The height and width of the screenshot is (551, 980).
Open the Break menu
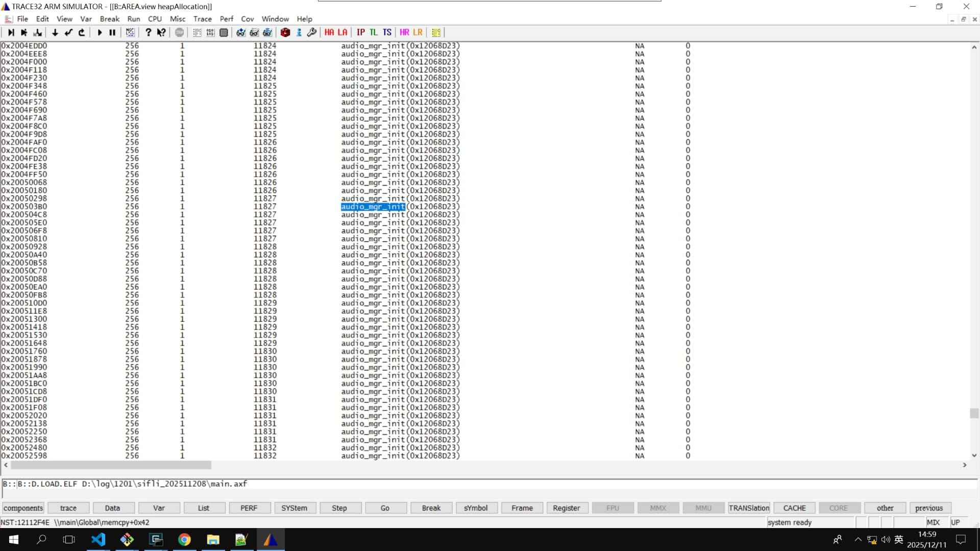[109, 19]
